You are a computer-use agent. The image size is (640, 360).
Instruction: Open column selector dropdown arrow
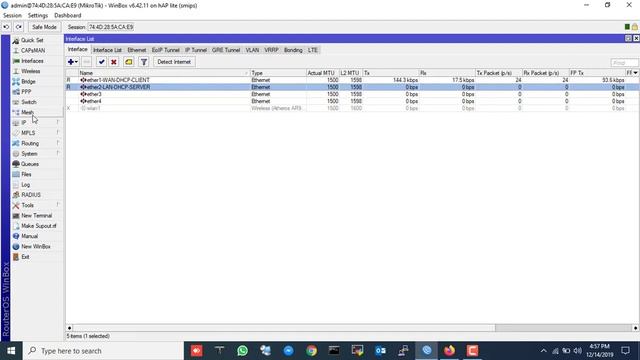[636, 73]
